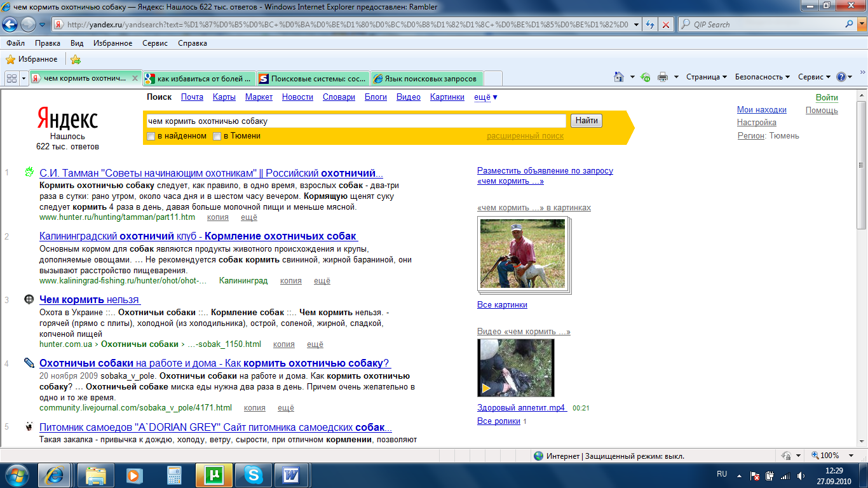This screenshot has width=868, height=488.
Task: Open Calculator from taskbar
Action: (x=173, y=475)
